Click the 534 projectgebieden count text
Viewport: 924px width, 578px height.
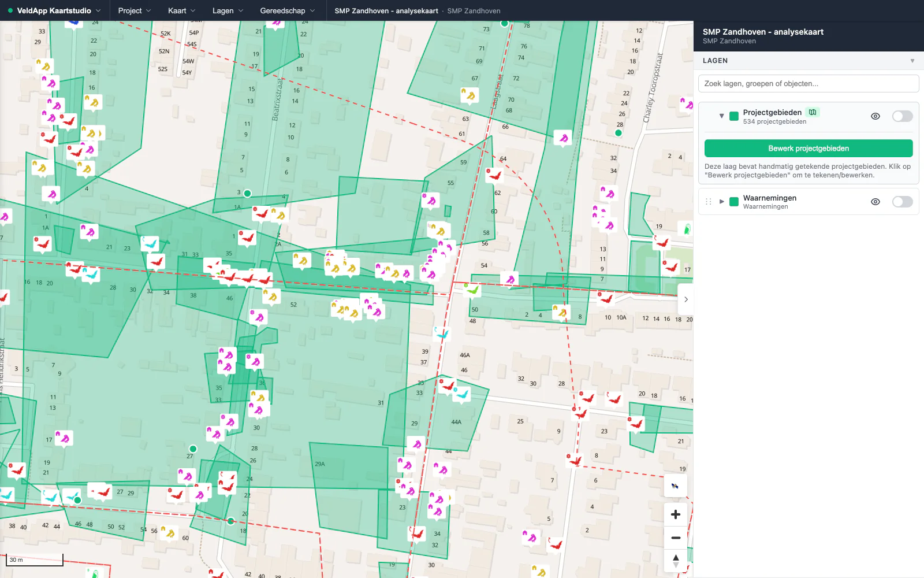(x=774, y=122)
